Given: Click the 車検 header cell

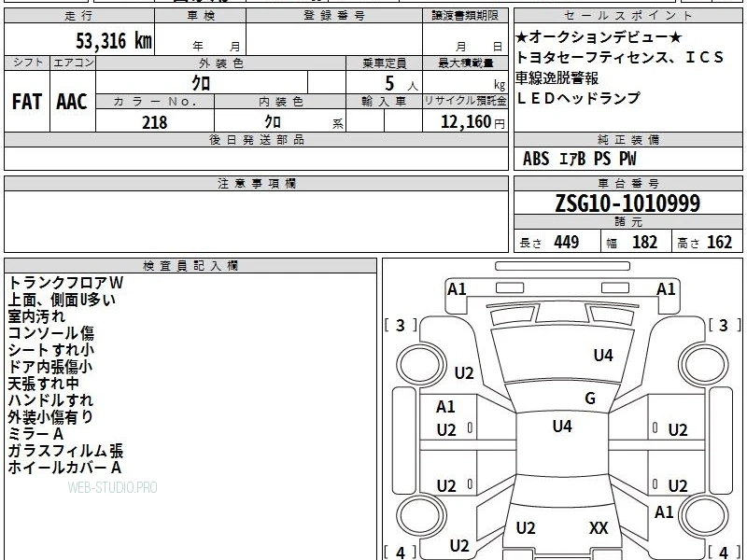Looking at the screenshot, I should [201, 16].
